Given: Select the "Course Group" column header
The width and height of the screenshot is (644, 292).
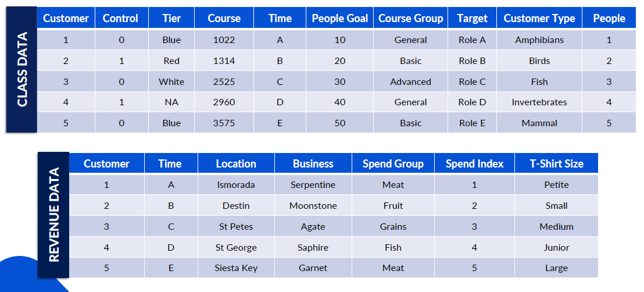Looking at the screenshot, I should click(410, 19).
